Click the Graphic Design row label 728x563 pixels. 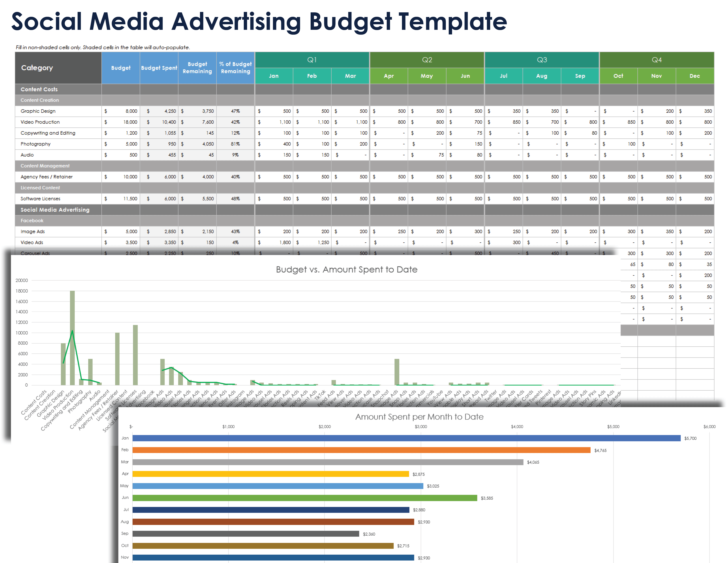pyautogui.click(x=38, y=111)
